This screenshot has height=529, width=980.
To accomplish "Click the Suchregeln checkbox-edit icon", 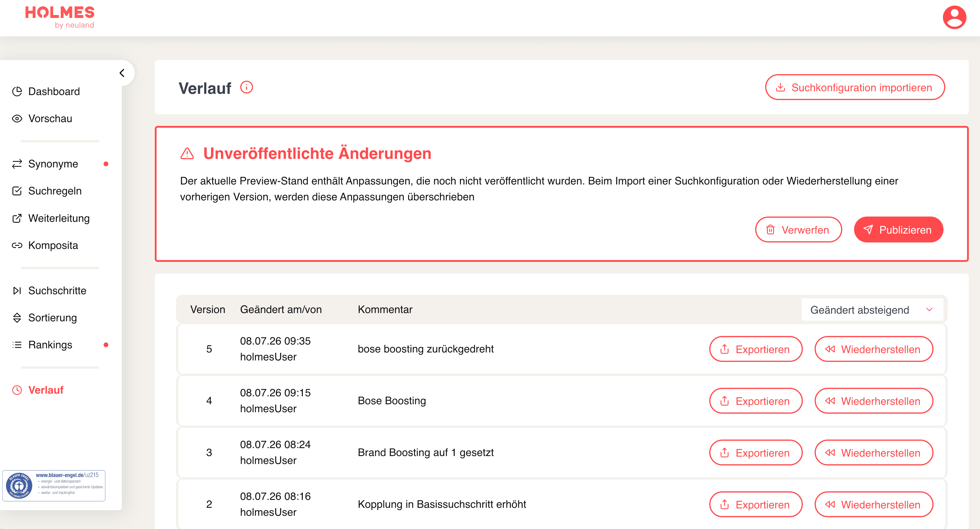I will [17, 191].
